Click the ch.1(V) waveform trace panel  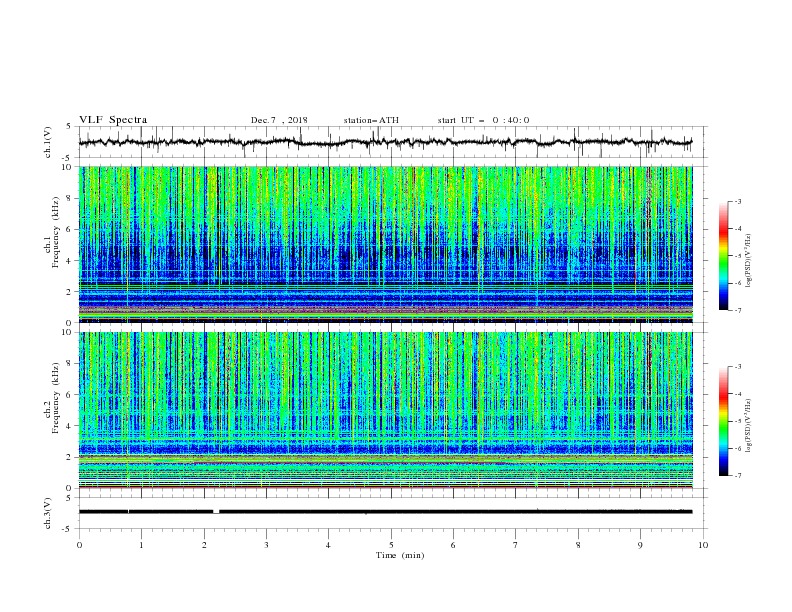point(392,142)
